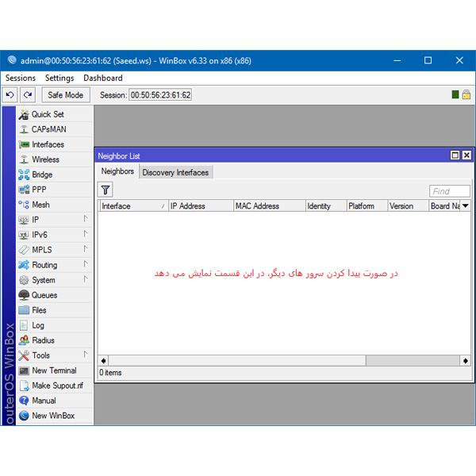The width and height of the screenshot is (476, 476).
Task: Open the Dashboard menu
Action: click(x=103, y=78)
